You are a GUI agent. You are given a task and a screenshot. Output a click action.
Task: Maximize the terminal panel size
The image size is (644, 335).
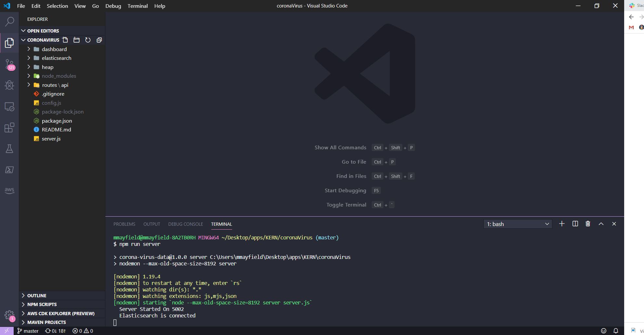(x=601, y=224)
